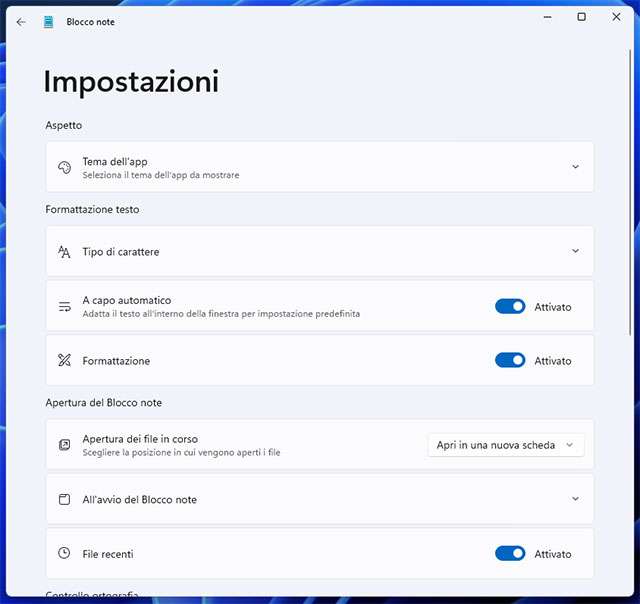Screen dimensions: 640x604
Task: Click the font icon beside Tipo di carattere
Action: (64, 252)
